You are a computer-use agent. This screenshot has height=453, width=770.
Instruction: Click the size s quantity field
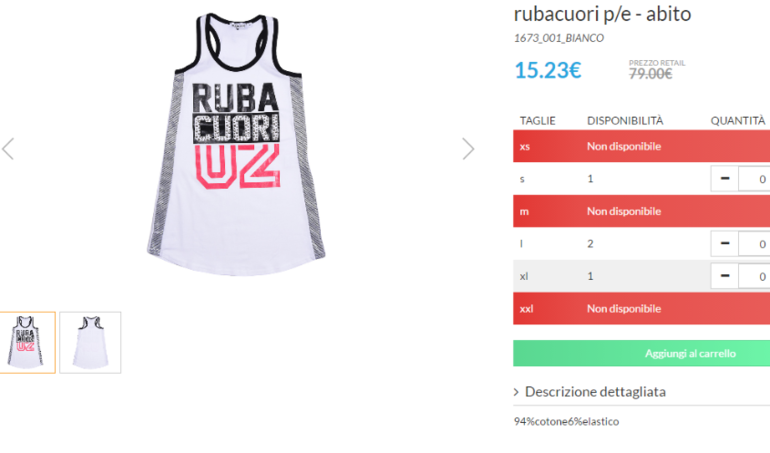coord(754,179)
